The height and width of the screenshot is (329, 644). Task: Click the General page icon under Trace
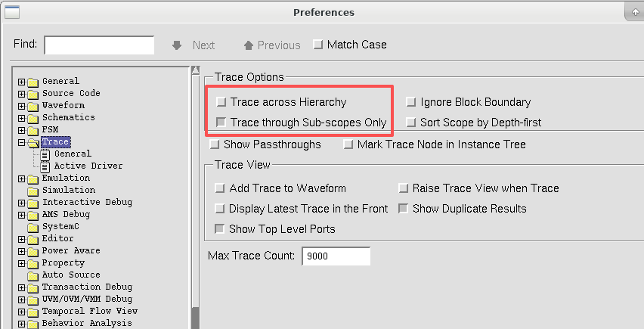pos(45,154)
